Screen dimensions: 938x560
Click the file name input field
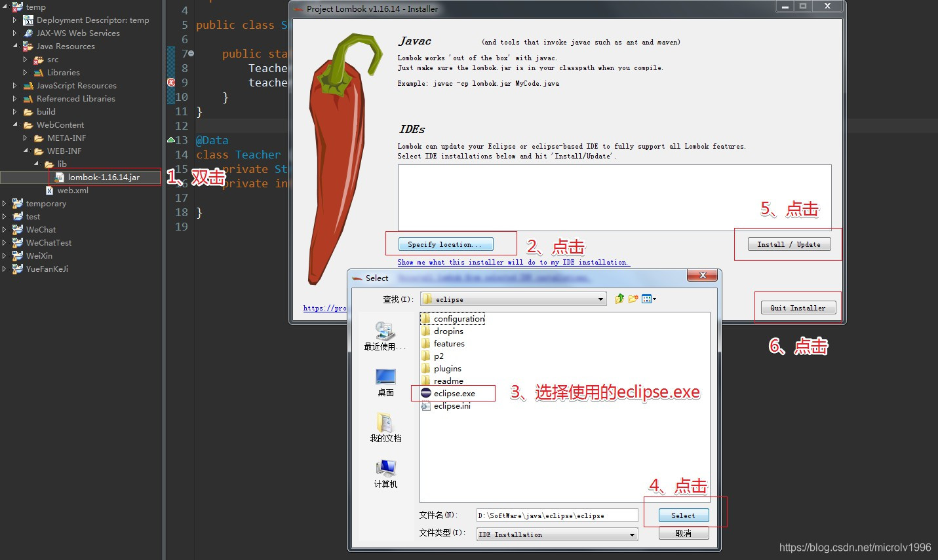557,515
